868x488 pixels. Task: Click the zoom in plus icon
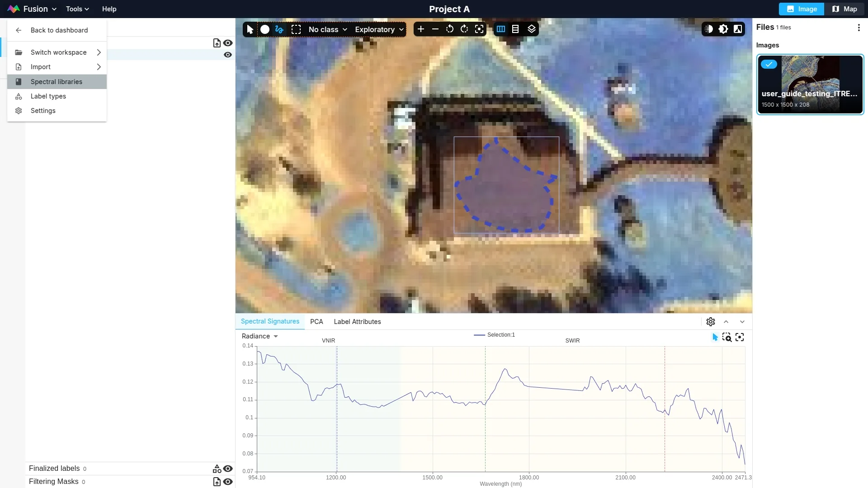pyautogui.click(x=420, y=29)
